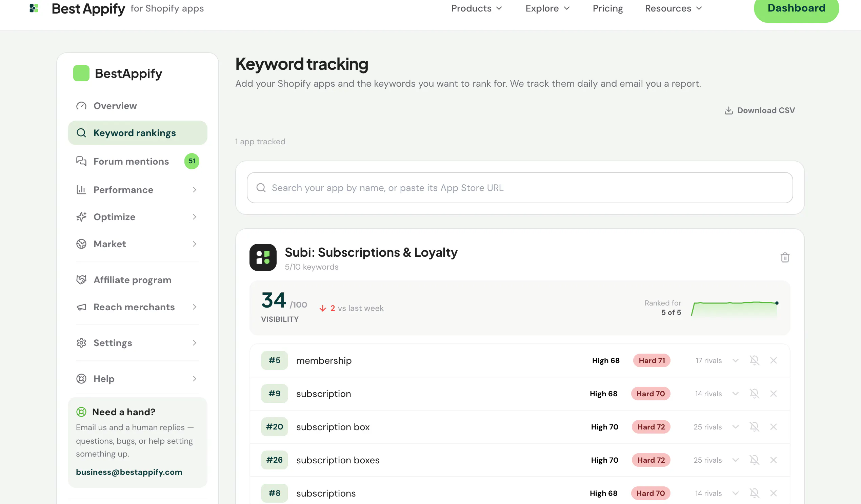Click the Optimize sparkle icon
The height and width of the screenshot is (504, 861).
pyautogui.click(x=81, y=217)
